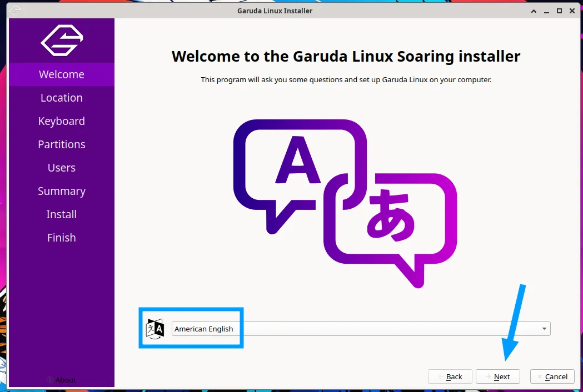Select the Finish step in the sidebar

pos(62,238)
